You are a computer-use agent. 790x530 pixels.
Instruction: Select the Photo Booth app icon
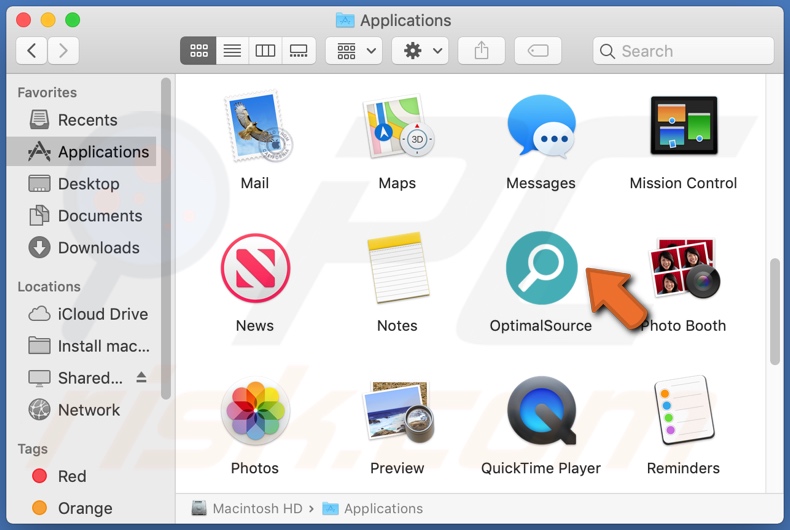click(684, 269)
